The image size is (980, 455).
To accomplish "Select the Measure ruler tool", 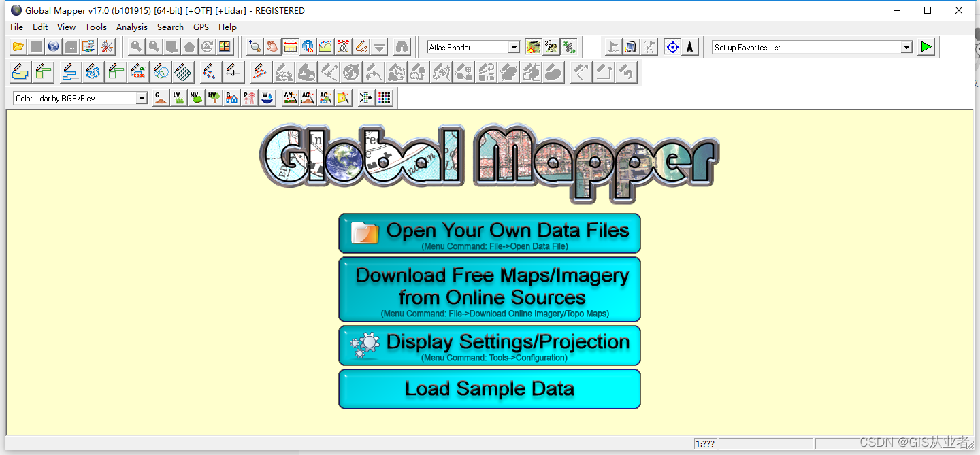I will 291,47.
